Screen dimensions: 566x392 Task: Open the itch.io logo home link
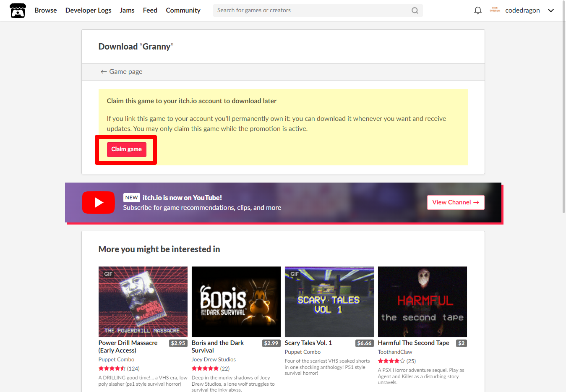18,10
